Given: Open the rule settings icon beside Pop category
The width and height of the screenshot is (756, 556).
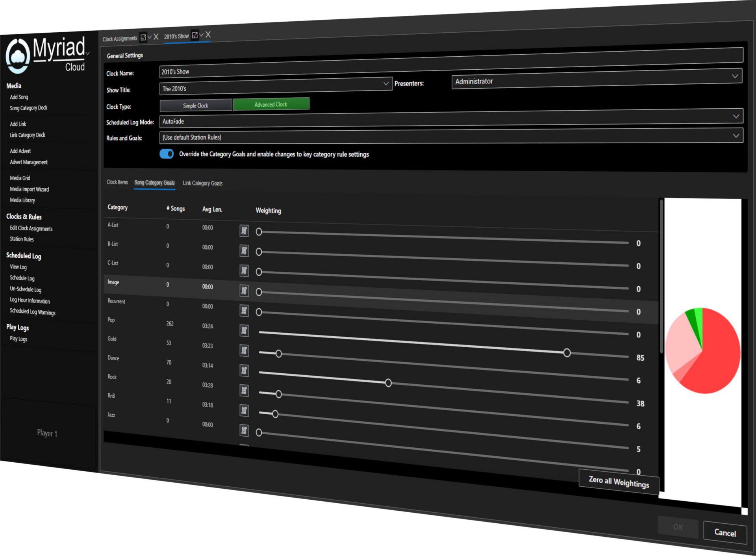Looking at the screenshot, I should point(244,331).
